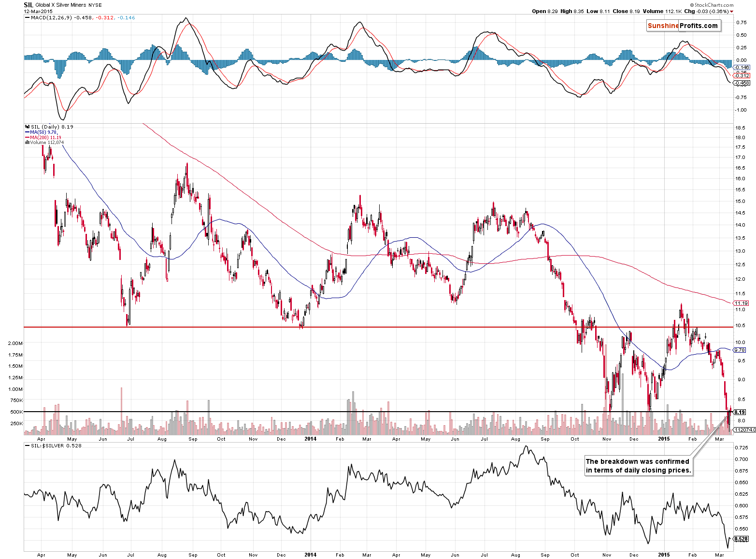Open the SunshineProfits.com logo link
The height and width of the screenshot is (559, 756).
point(683,26)
